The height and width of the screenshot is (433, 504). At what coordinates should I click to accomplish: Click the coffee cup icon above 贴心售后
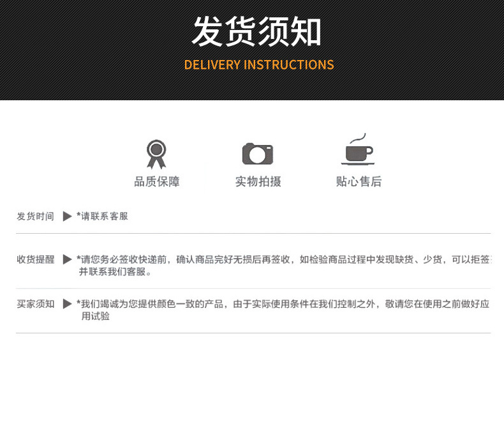(x=358, y=149)
